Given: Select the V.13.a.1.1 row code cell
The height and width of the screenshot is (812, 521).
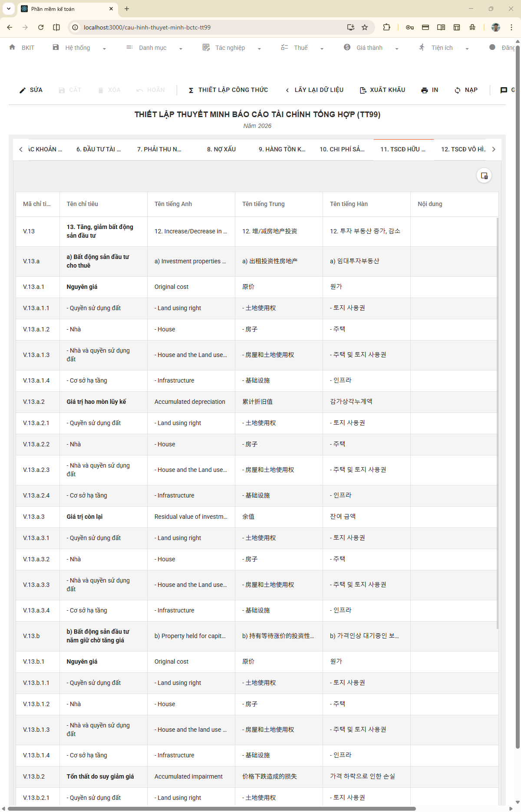Looking at the screenshot, I should [38, 308].
